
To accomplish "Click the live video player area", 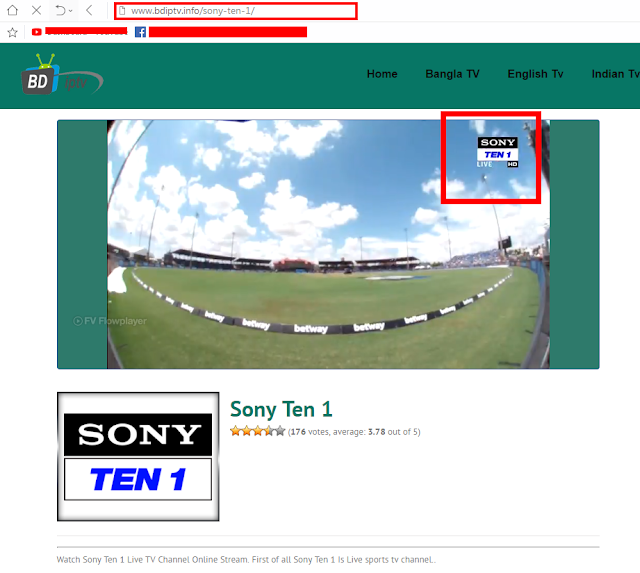I will tap(328, 244).
